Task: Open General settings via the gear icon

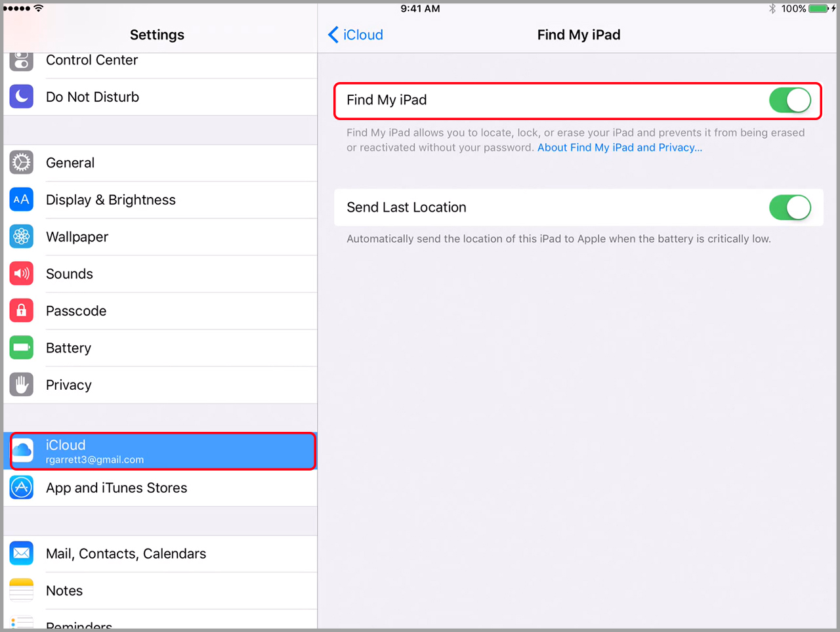Action: (21, 162)
